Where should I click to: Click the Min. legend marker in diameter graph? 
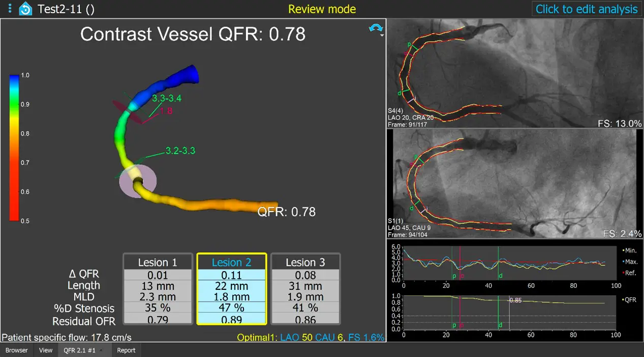point(623,250)
